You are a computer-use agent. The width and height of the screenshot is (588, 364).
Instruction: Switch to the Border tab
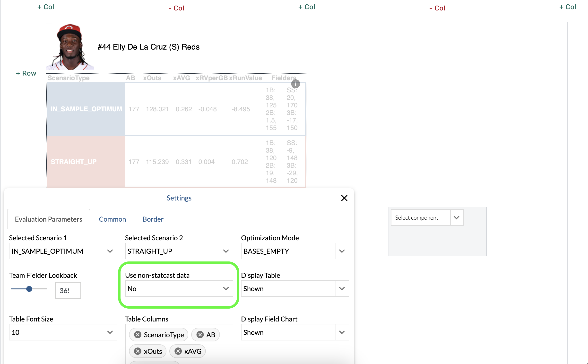153,219
